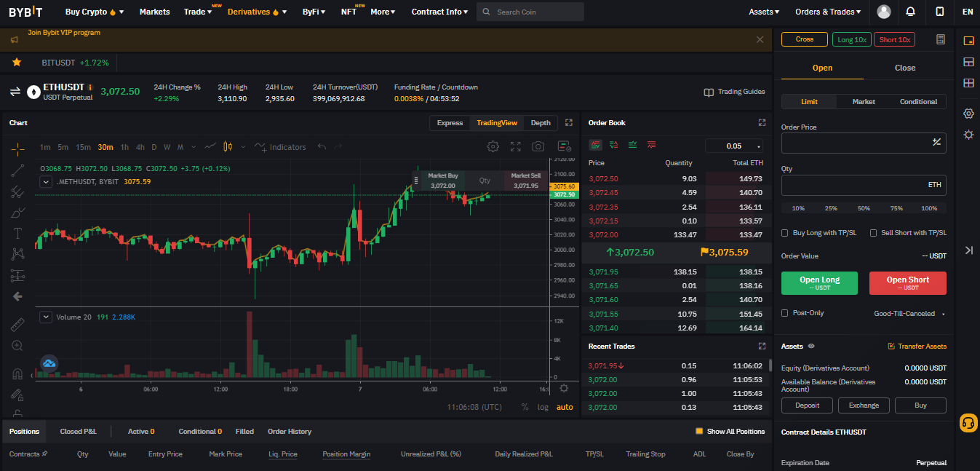Select the ruler measure tool
980x471 pixels.
pyautogui.click(x=17, y=325)
